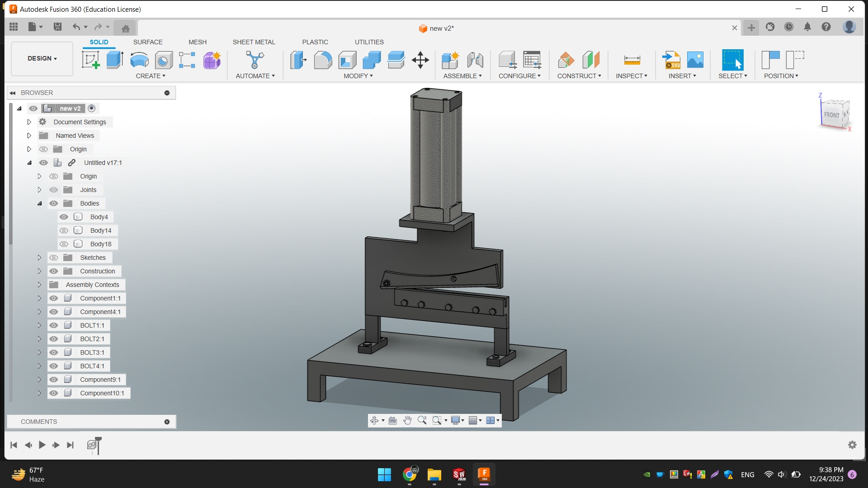Select the Offset Plane construct icon
Screen dimensions: 868x488
[x=566, y=60]
